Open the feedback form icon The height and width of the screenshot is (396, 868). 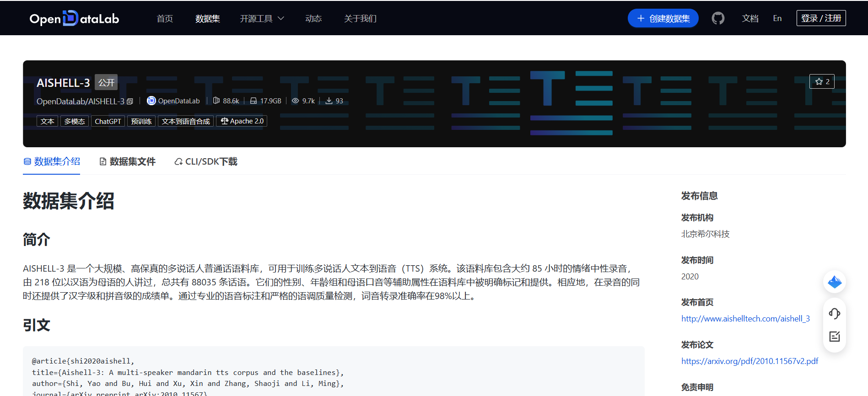pos(835,337)
